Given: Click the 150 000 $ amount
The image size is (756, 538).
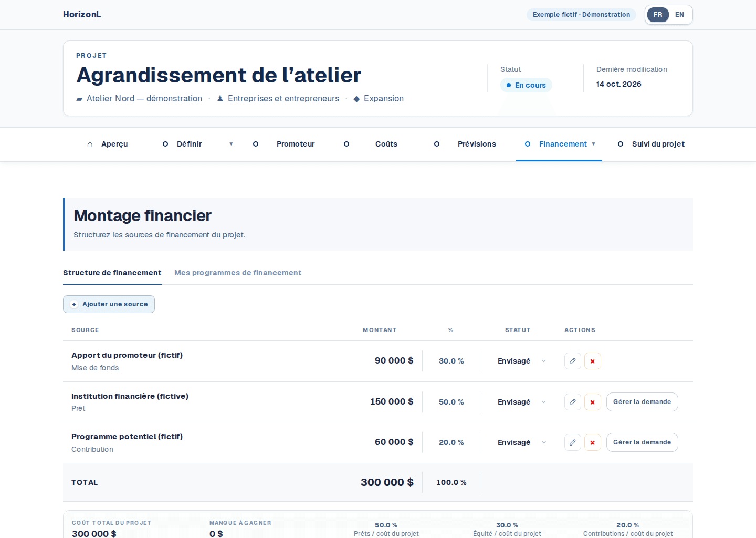Looking at the screenshot, I should coord(392,401).
